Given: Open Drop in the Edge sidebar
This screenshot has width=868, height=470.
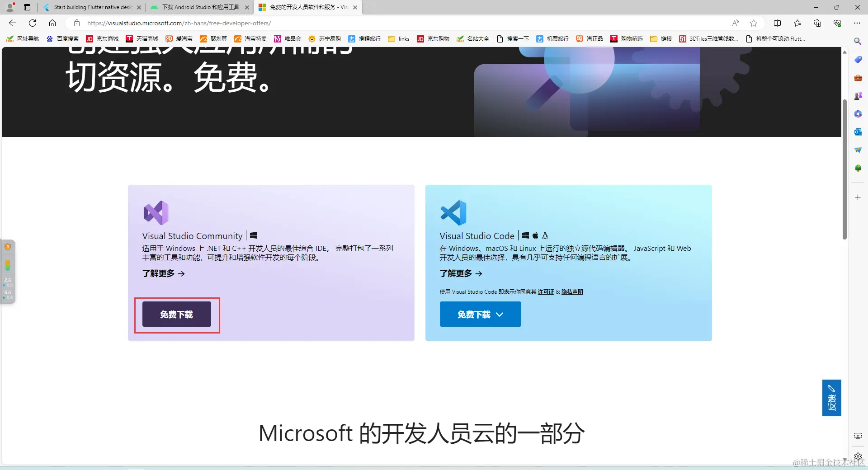Looking at the screenshot, I should tap(858, 150).
